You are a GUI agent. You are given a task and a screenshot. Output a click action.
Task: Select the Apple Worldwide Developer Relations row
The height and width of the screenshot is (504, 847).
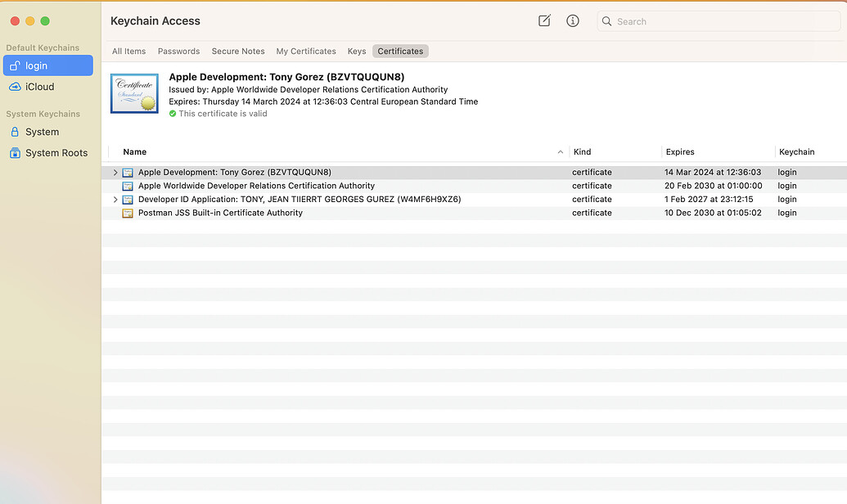[x=255, y=186]
